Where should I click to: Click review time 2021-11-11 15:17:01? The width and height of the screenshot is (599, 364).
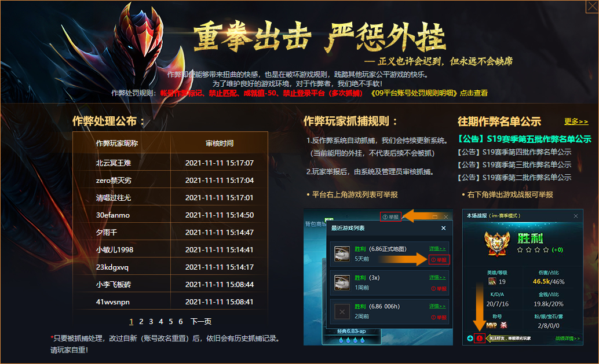click(220, 198)
